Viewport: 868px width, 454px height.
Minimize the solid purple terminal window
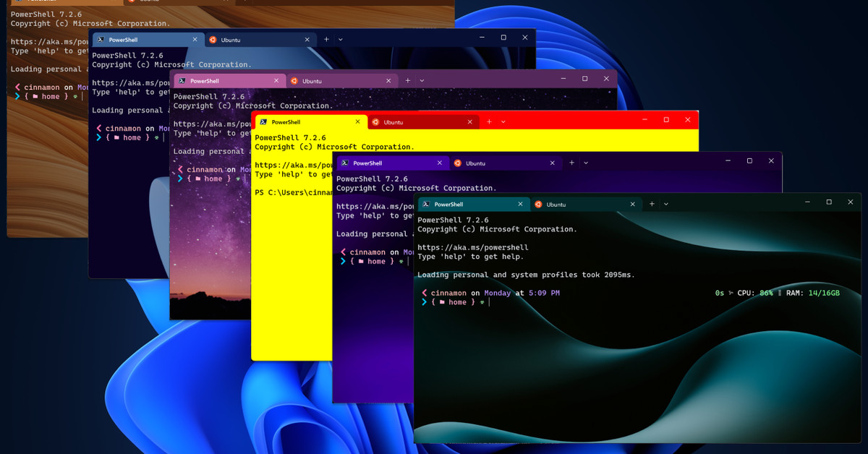[728, 160]
